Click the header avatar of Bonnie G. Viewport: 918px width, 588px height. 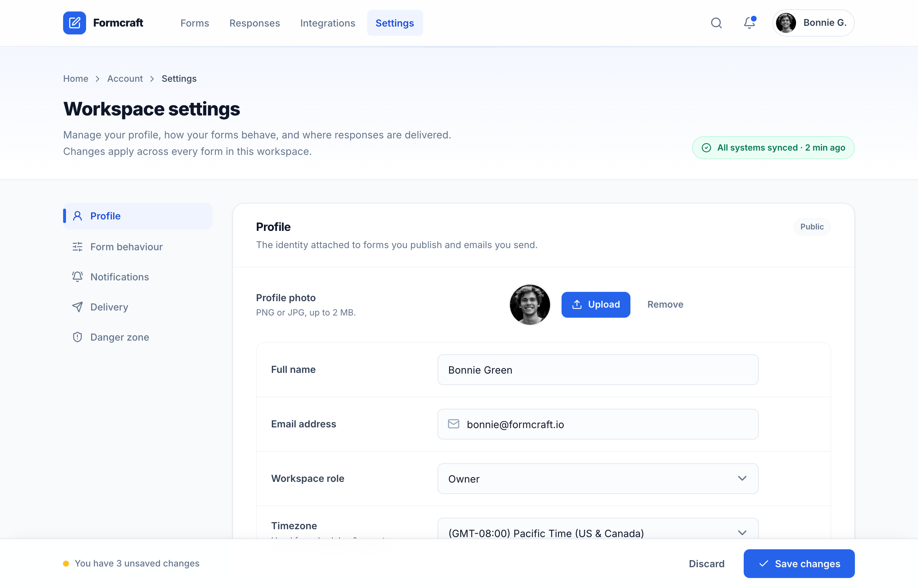click(785, 23)
